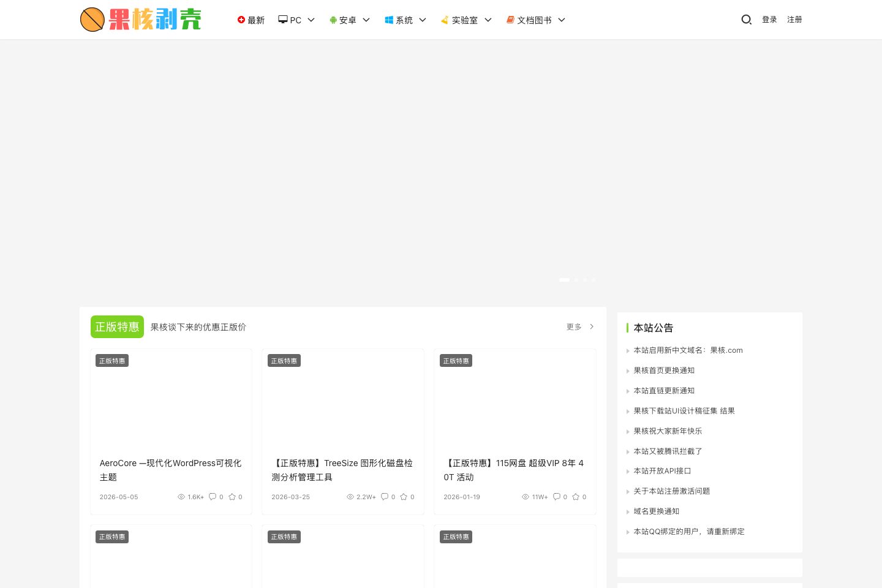Image resolution: width=882 pixels, height=588 pixels.
Task: Open notice 域名更换通知
Action: [657, 511]
